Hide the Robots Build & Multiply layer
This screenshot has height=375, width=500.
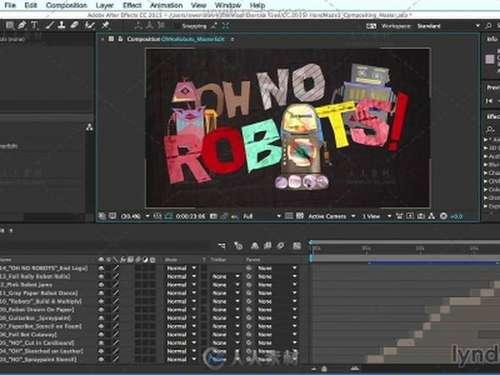tap(101, 301)
